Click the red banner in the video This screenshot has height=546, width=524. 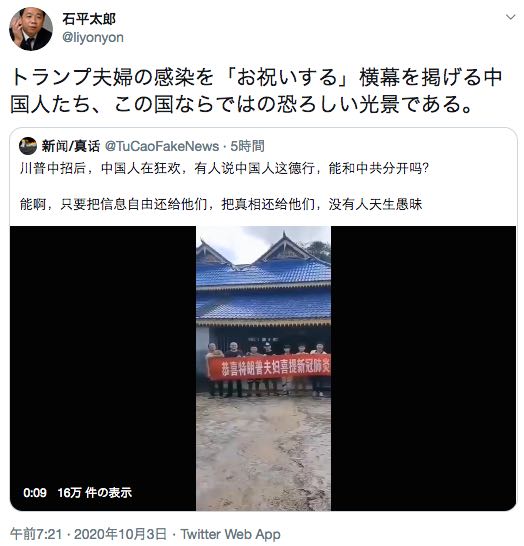(269, 368)
